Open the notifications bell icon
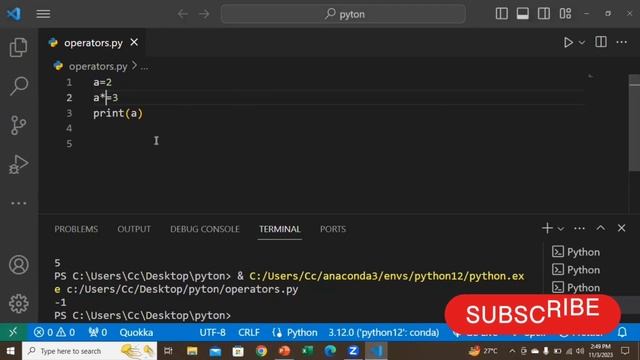 pos(622,332)
